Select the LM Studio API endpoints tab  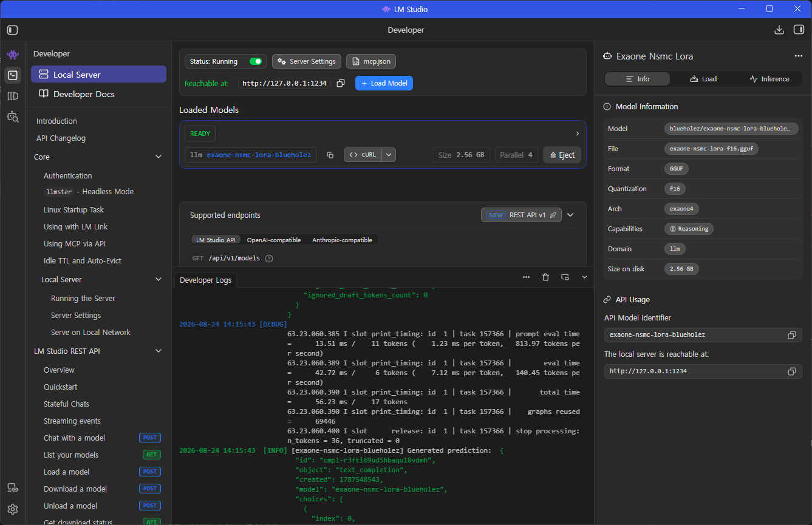tap(216, 240)
